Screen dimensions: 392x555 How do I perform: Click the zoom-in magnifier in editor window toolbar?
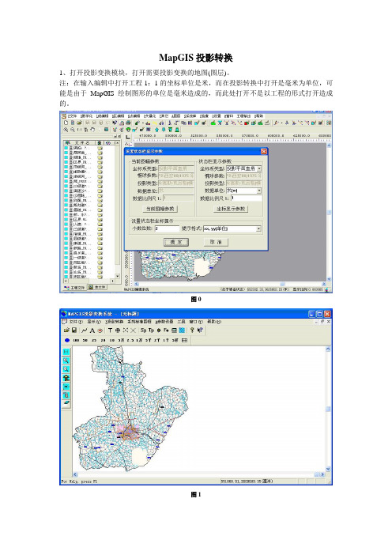tap(66, 130)
